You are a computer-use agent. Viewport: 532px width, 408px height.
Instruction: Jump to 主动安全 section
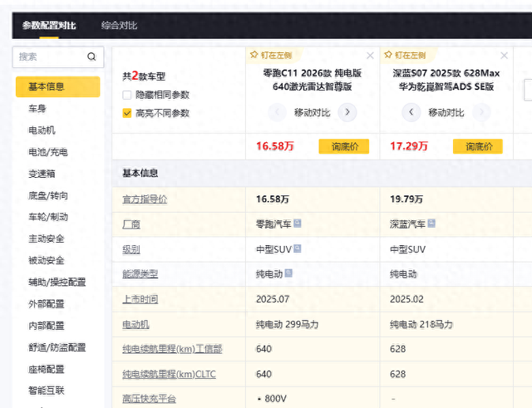(x=47, y=238)
